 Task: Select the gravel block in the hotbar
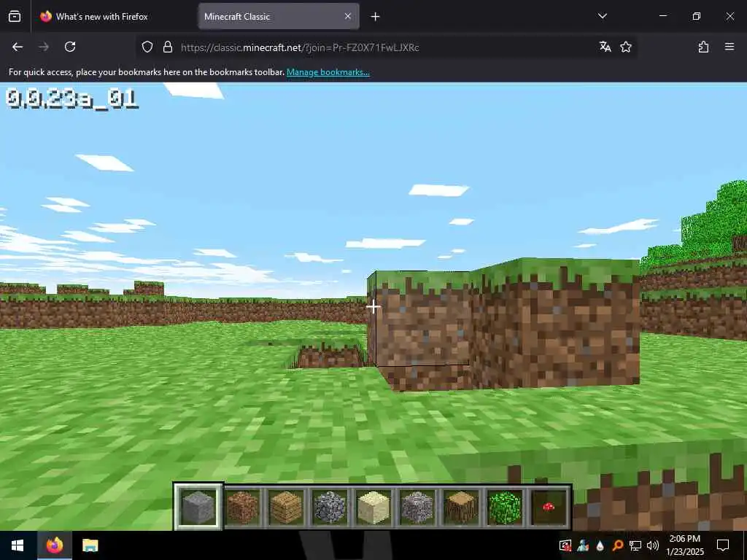[417, 507]
